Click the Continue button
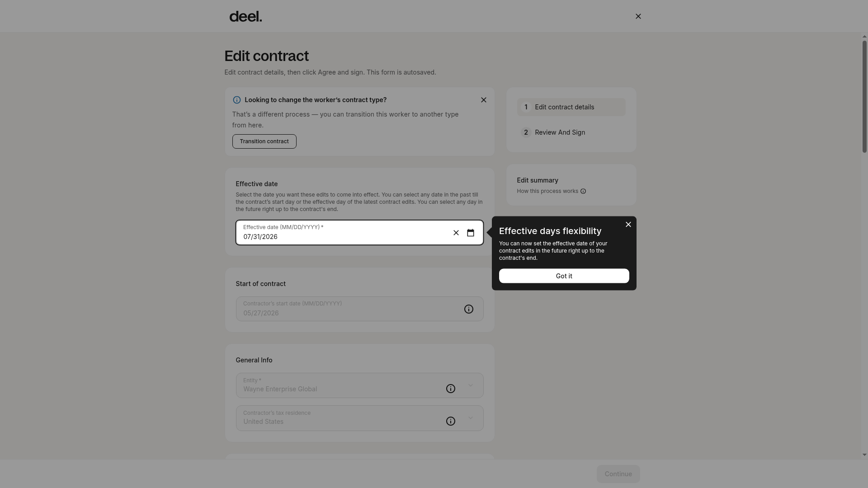This screenshot has width=868, height=488. [618, 474]
